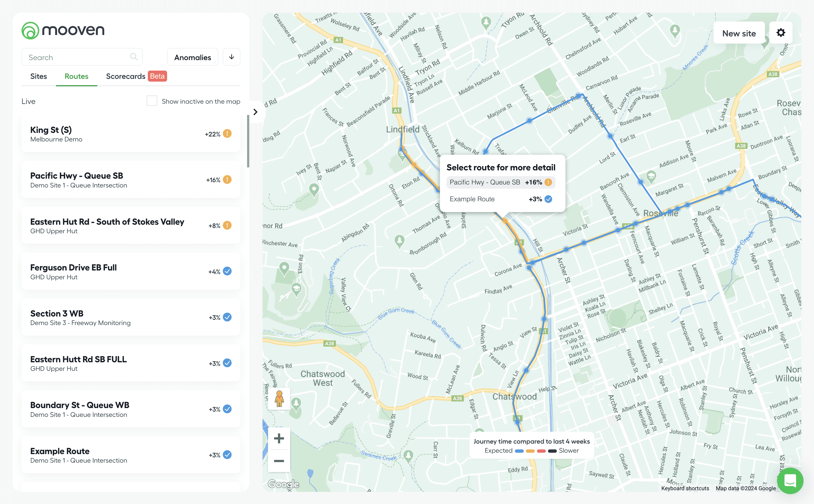Open Keyboard shortcuts link
The height and width of the screenshot is (504, 814).
click(685, 488)
